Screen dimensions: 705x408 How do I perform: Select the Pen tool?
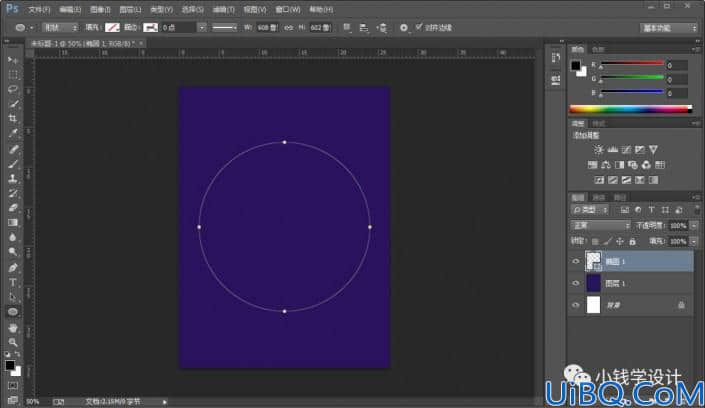pos(13,268)
